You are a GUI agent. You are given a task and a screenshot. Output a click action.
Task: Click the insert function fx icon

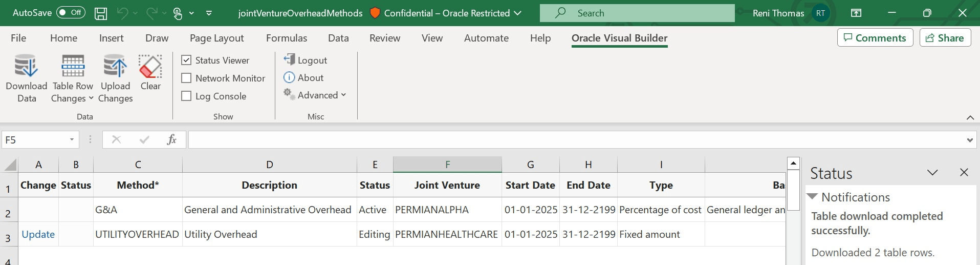171,139
